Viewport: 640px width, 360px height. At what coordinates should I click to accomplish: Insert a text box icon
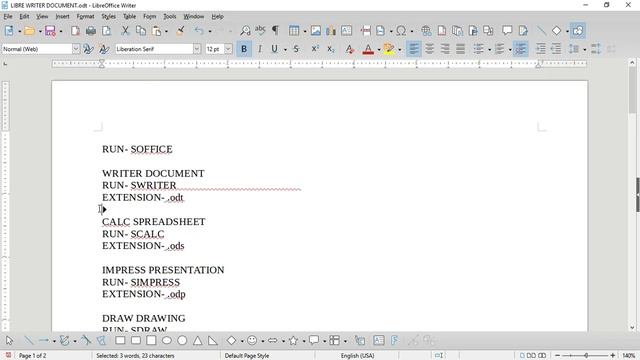(346, 31)
